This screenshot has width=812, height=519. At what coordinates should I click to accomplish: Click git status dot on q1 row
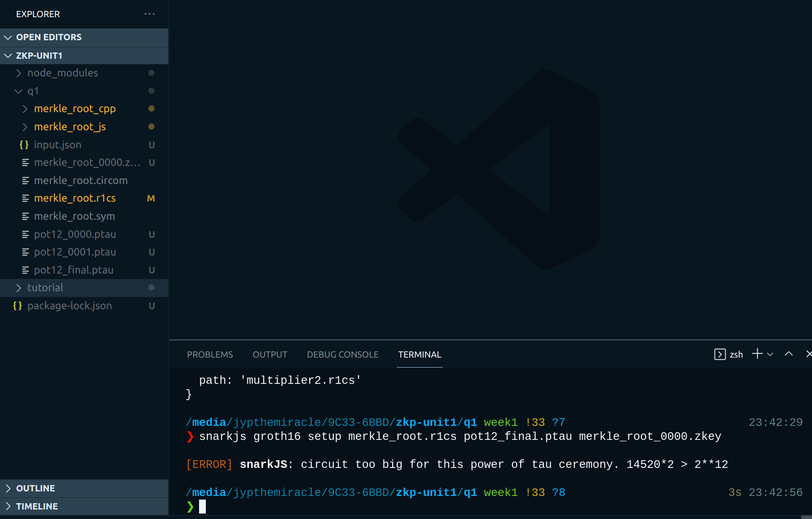pyautogui.click(x=152, y=91)
